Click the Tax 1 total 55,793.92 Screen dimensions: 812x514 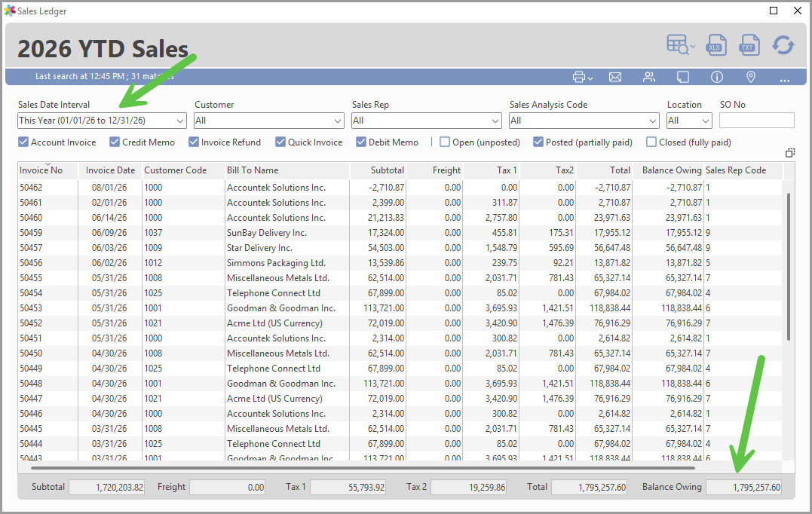point(348,487)
